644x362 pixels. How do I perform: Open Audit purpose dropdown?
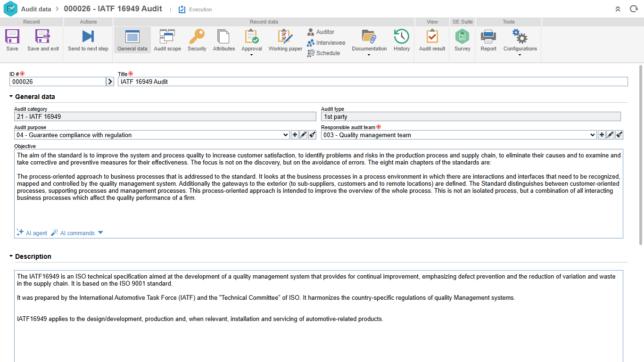click(x=152, y=135)
